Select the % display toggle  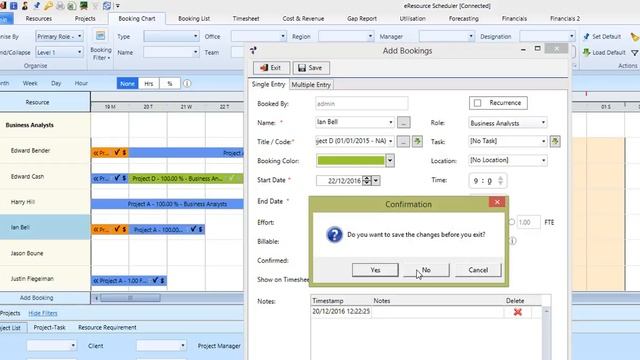170,83
